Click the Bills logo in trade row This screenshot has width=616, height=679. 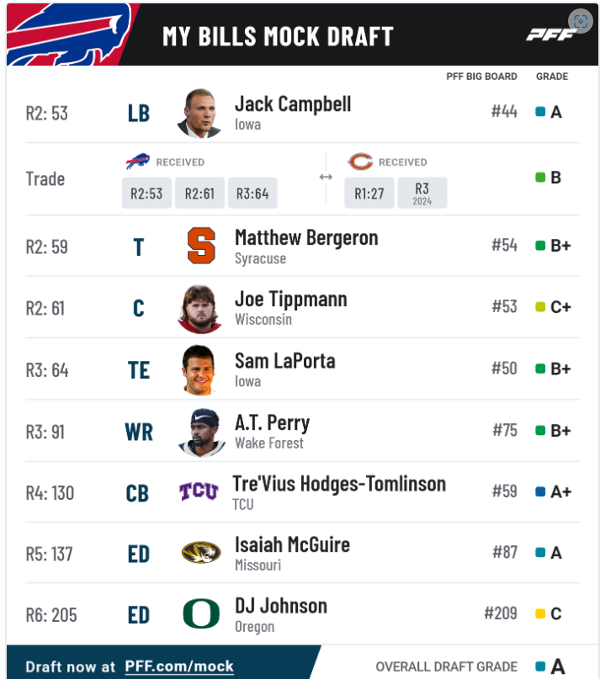point(138,162)
